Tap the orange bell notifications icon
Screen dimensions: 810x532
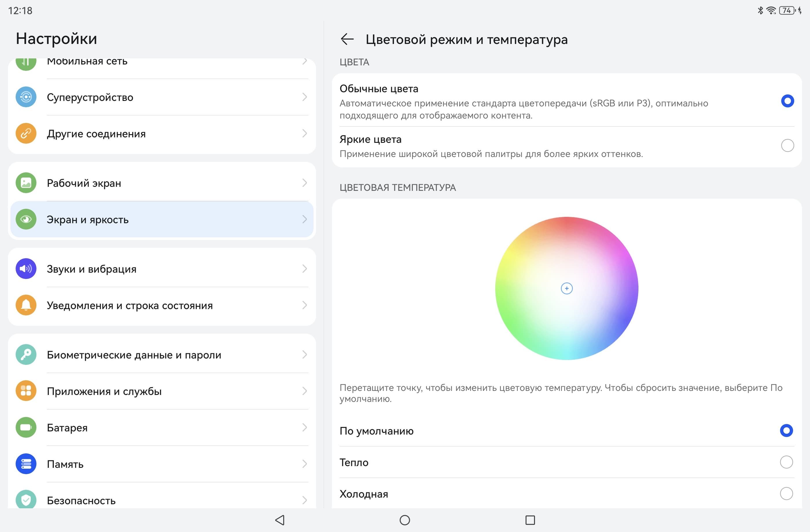[x=26, y=305]
